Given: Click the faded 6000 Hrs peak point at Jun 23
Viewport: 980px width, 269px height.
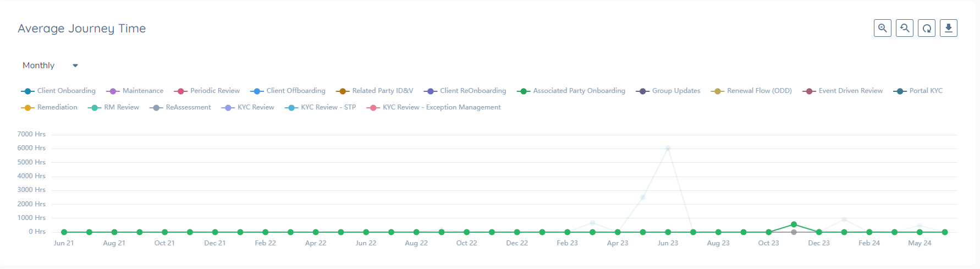Looking at the screenshot, I should [668, 149].
